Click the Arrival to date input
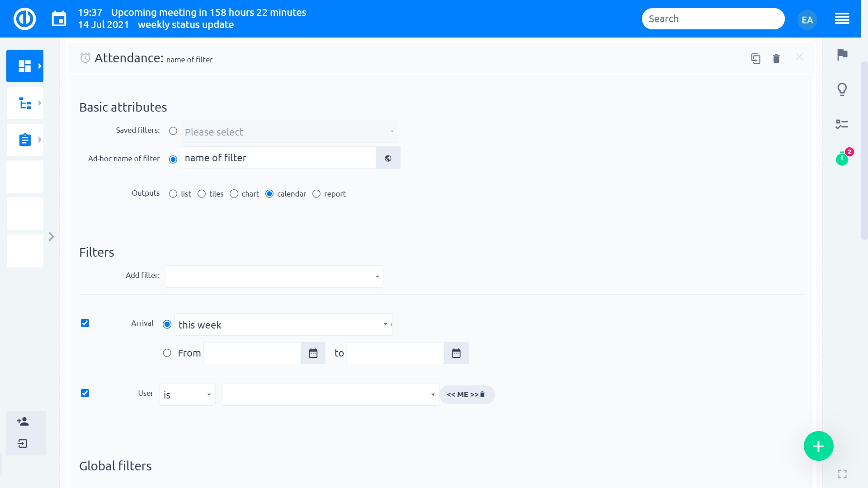The width and height of the screenshot is (868, 488). point(396,353)
